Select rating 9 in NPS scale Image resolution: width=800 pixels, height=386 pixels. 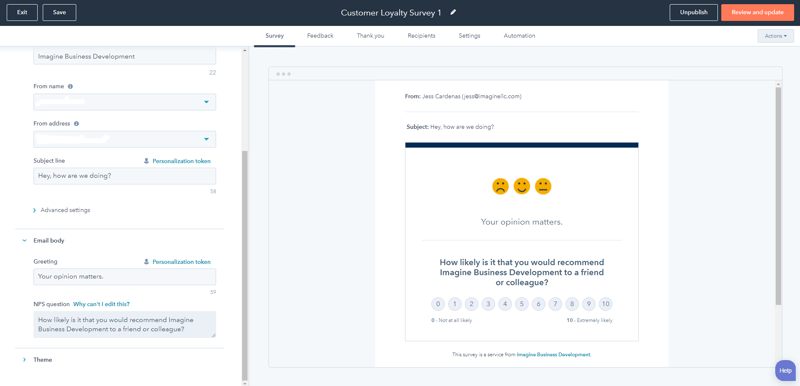tap(589, 304)
